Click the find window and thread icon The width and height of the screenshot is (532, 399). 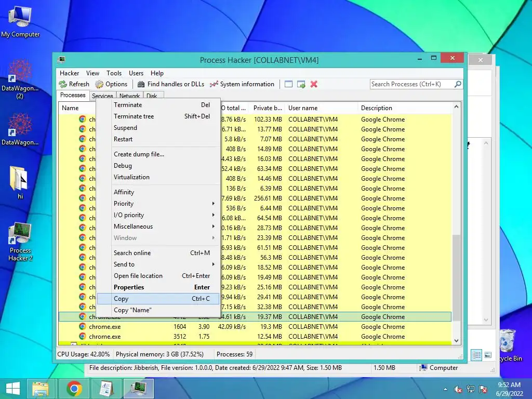(301, 84)
